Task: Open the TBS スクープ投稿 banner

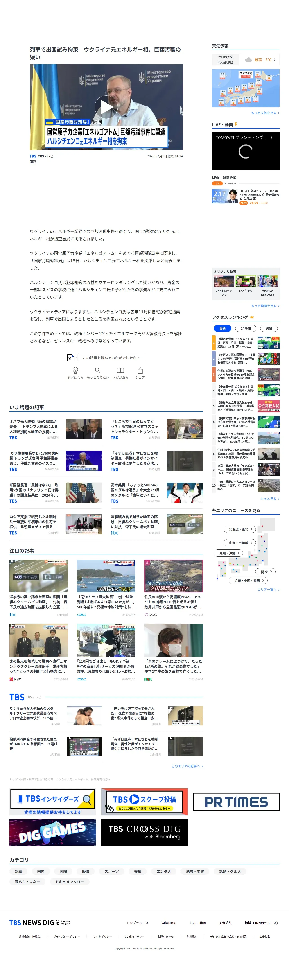Action: click(x=144, y=802)
